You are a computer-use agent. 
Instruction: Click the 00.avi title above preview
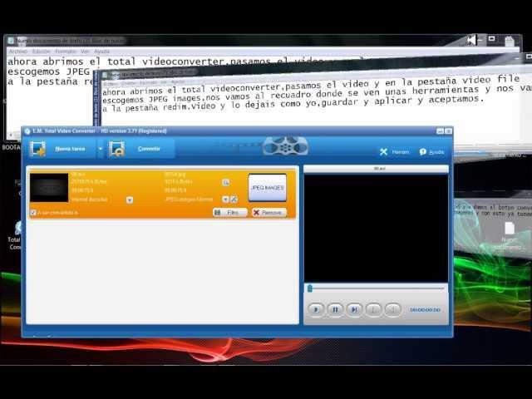click(379, 169)
